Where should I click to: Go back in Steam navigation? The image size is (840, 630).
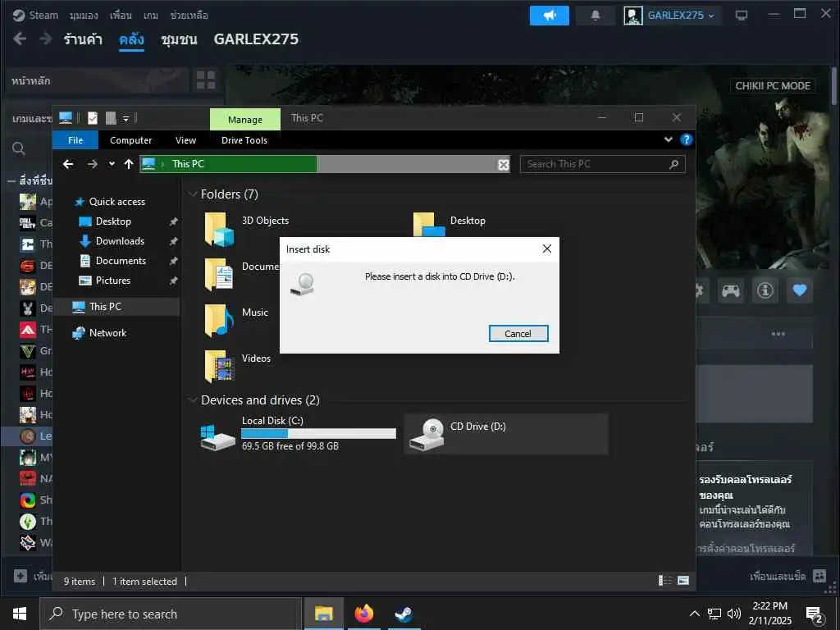(20, 39)
